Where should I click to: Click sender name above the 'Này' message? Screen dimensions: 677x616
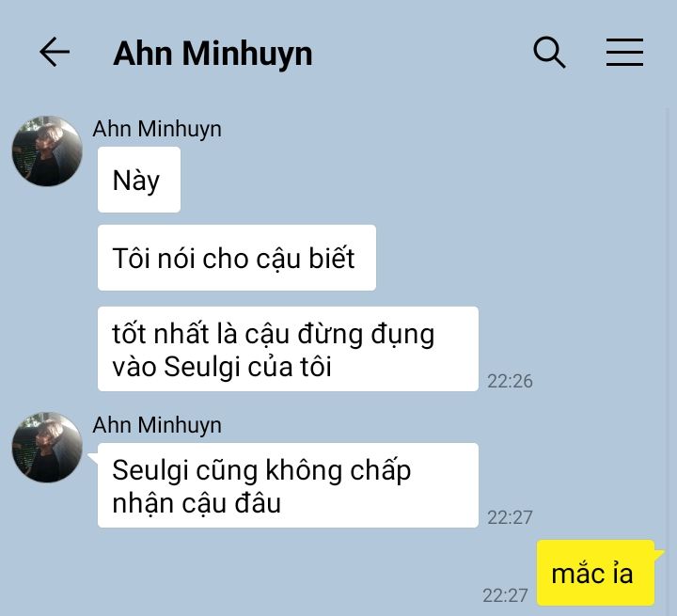pyautogui.click(x=157, y=129)
